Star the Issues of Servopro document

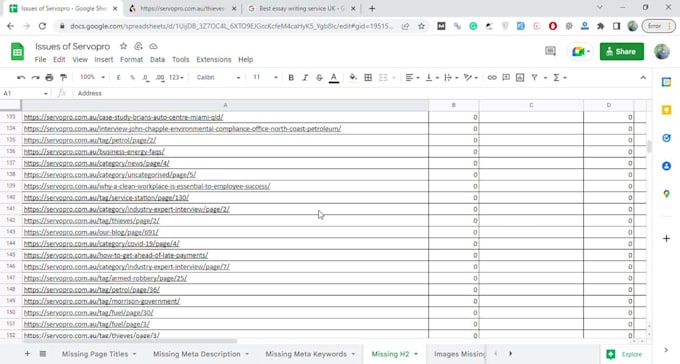pyautogui.click(x=124, y=46)
